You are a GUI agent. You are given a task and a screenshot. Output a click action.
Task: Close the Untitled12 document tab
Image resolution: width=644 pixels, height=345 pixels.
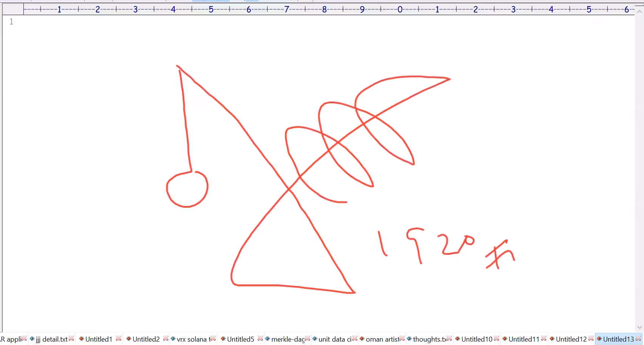pos(591,339)
